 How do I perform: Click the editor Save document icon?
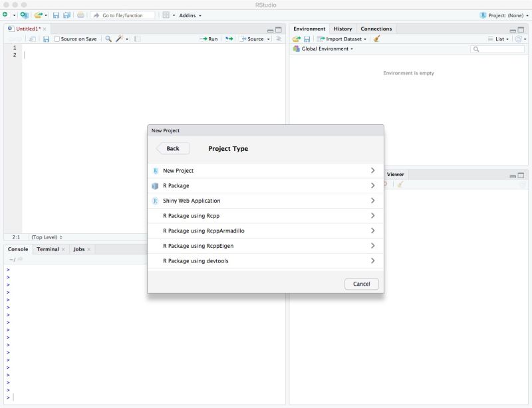coord(46,39)
